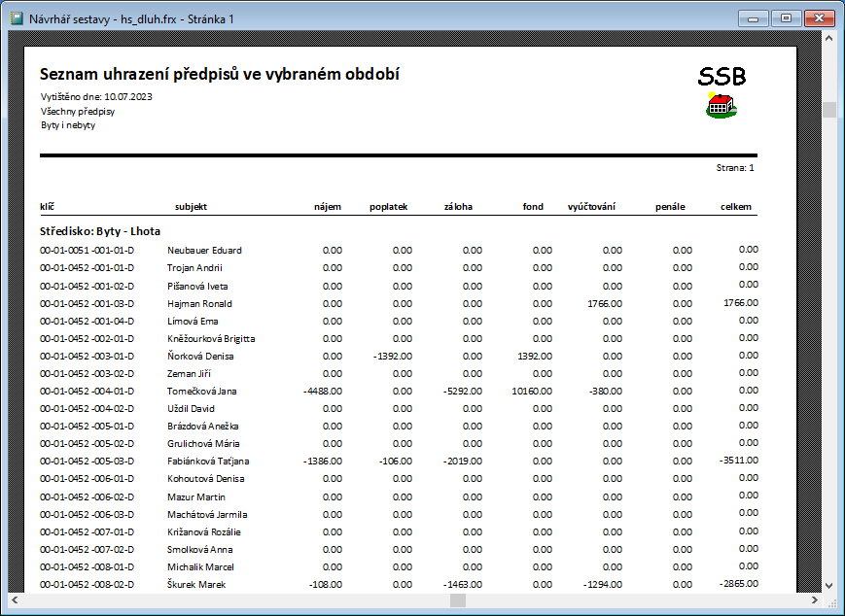Click the 'Středisko: Byty - Lhota' group heading
The image size is (845, 616).
coord(99,231)
